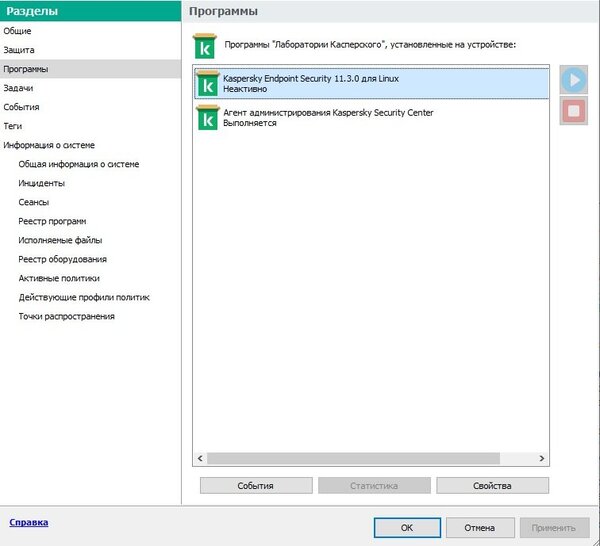Screen dimensions: 600x546
Task: Click the Свойства button
Action: (492, 486)
